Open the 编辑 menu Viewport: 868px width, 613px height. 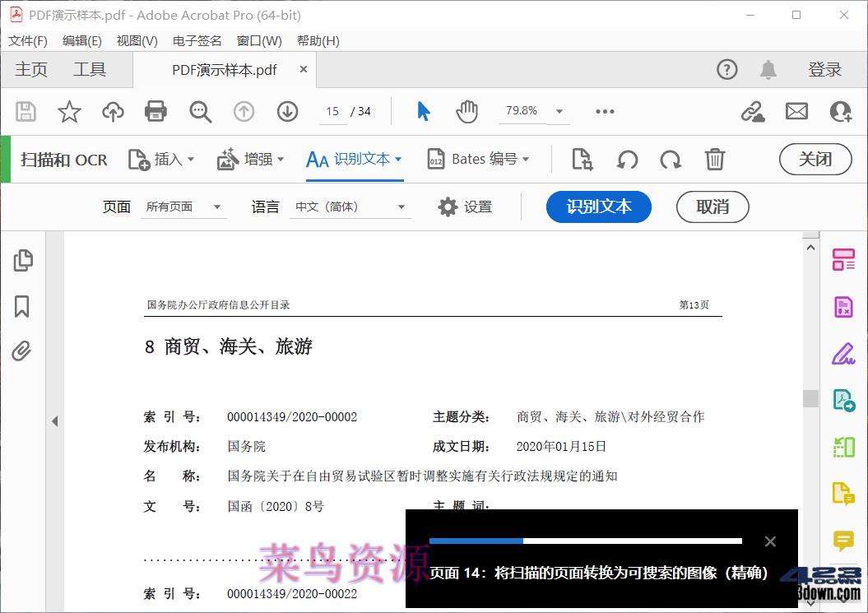click(81, 40)
